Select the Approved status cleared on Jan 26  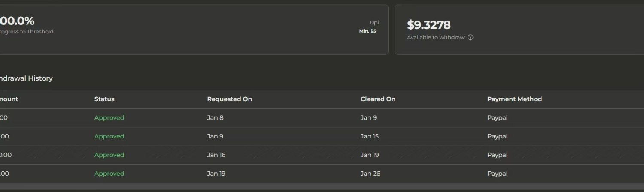point(109,174)
